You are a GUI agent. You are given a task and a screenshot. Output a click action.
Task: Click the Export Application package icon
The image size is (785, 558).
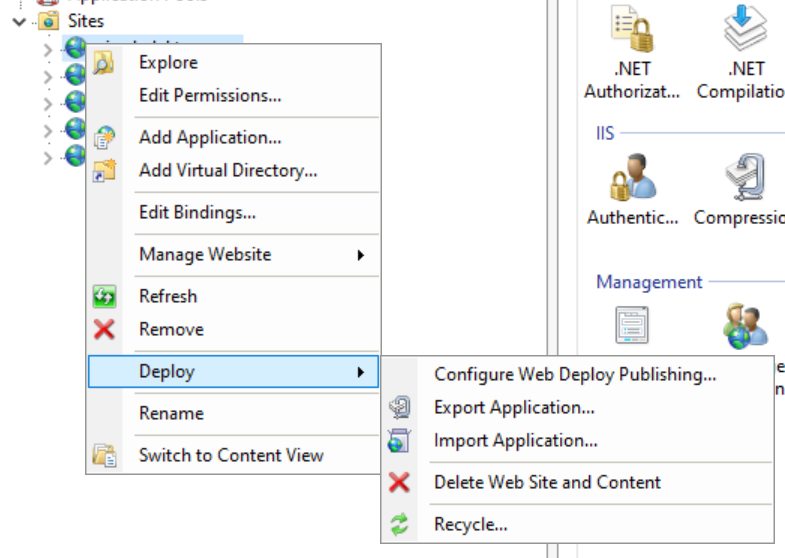click(399, 408)
